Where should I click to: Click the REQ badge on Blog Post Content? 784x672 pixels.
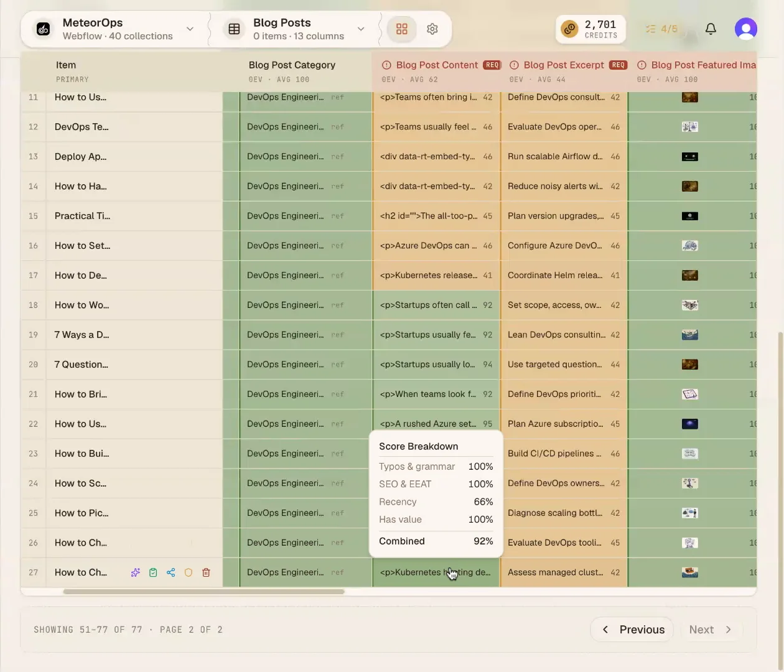[492, 65]
